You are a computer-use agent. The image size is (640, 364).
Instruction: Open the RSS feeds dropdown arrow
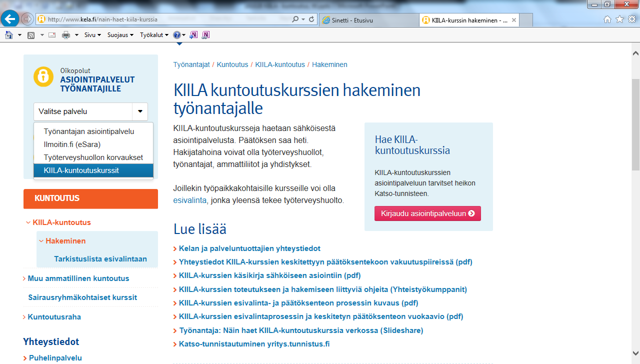pyautogui.click(x=41, y=35)
